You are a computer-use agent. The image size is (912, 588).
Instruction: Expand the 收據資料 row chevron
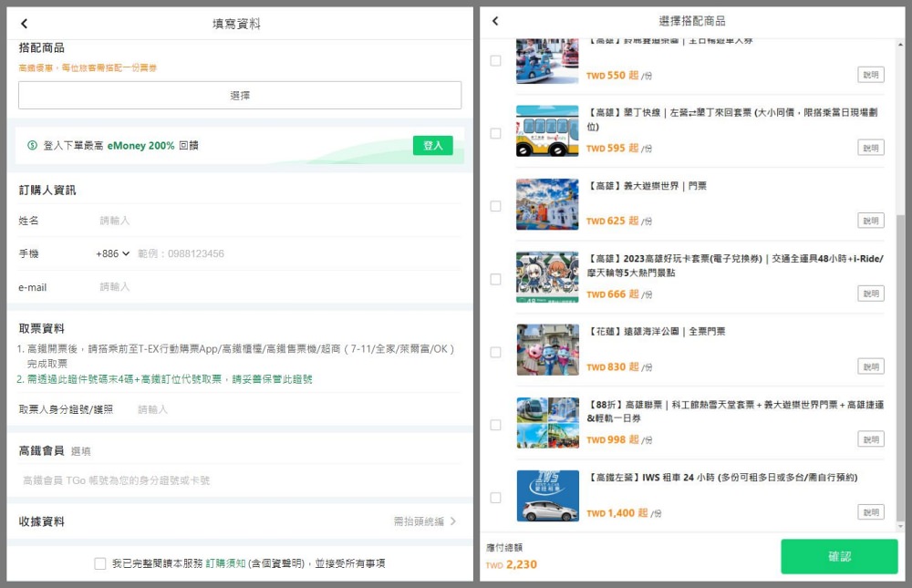[x=453, y=521]
